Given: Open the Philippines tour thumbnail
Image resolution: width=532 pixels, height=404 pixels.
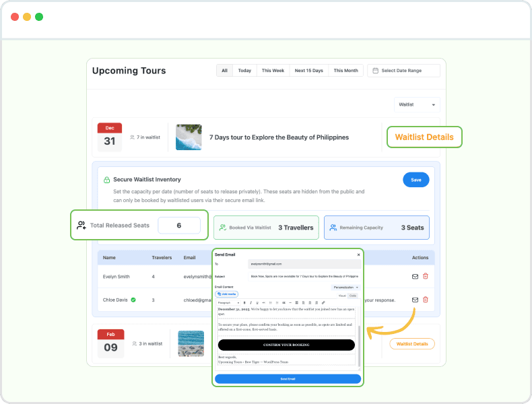Looking at the screenshot, I should [x=189, y=137].
